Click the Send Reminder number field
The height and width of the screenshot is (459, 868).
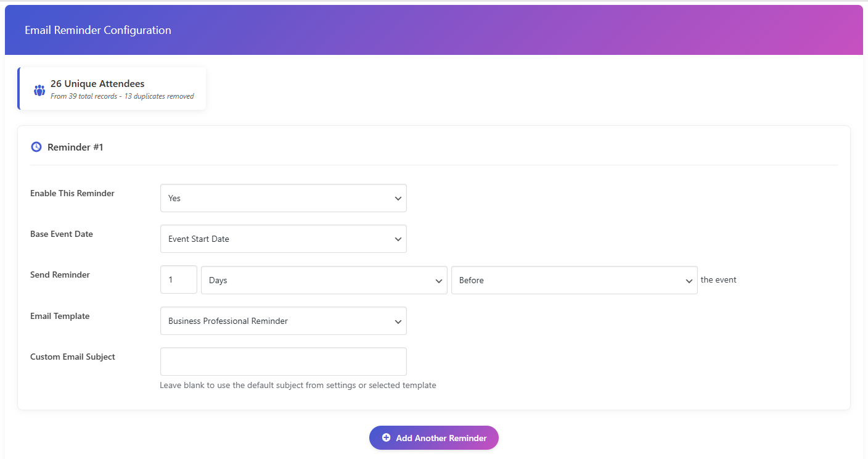click(x=178, y=279)
